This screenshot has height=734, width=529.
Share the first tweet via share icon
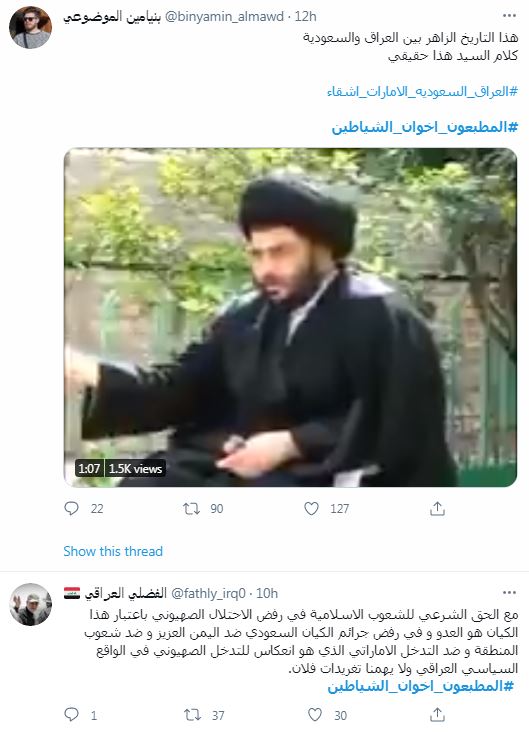coord(437,508)
